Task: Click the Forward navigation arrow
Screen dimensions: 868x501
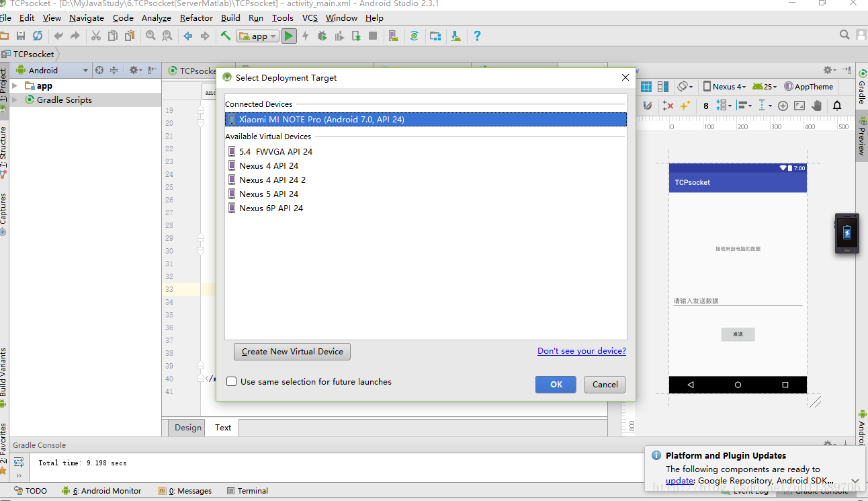Action: (205, 36)
